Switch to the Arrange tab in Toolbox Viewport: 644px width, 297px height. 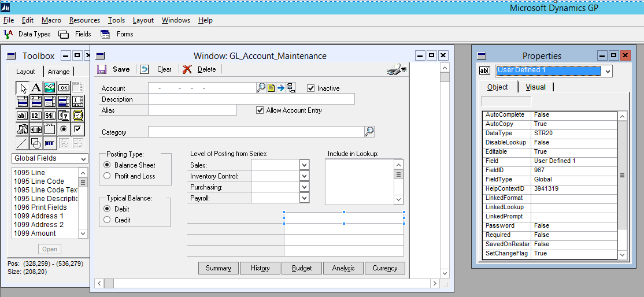(59, 72)
